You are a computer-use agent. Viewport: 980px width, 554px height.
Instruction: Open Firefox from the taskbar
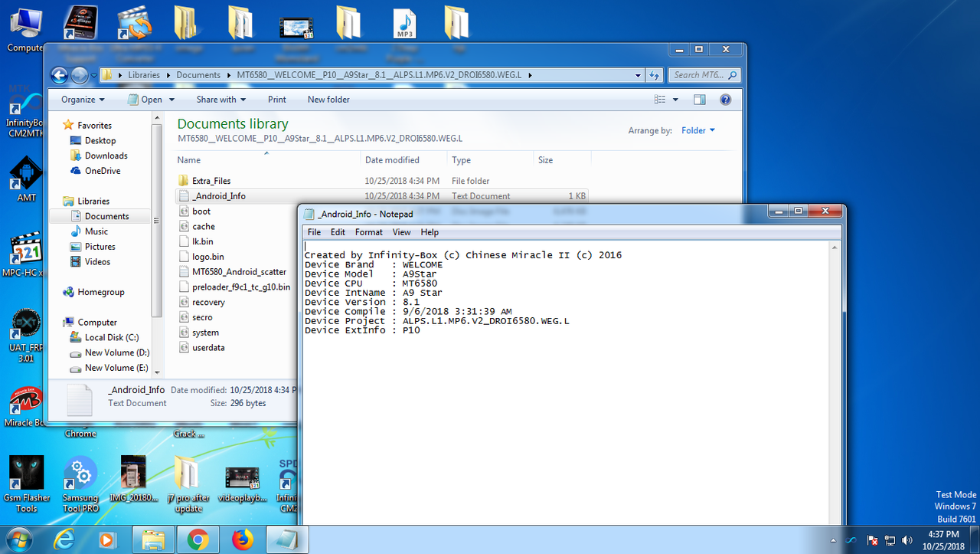(x=243, y=540)
